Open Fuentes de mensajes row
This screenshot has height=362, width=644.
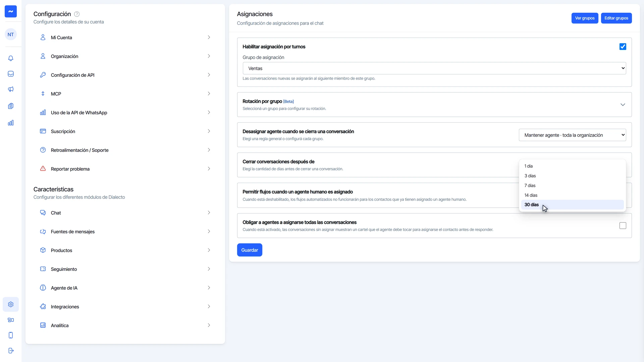125,232
